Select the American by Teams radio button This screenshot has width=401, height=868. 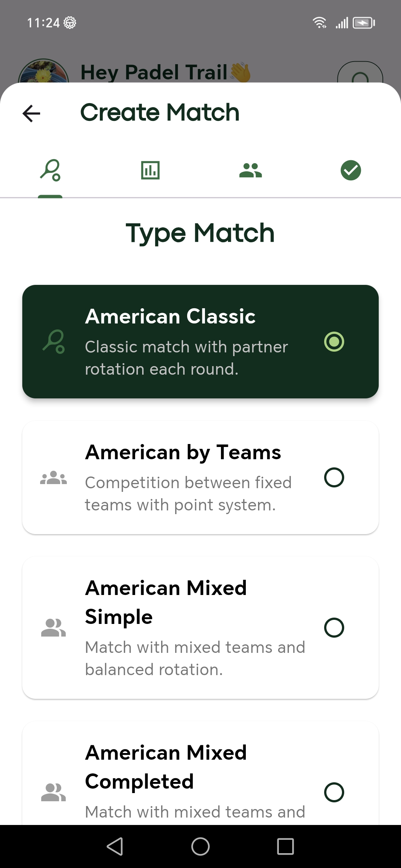coord(334,477)
